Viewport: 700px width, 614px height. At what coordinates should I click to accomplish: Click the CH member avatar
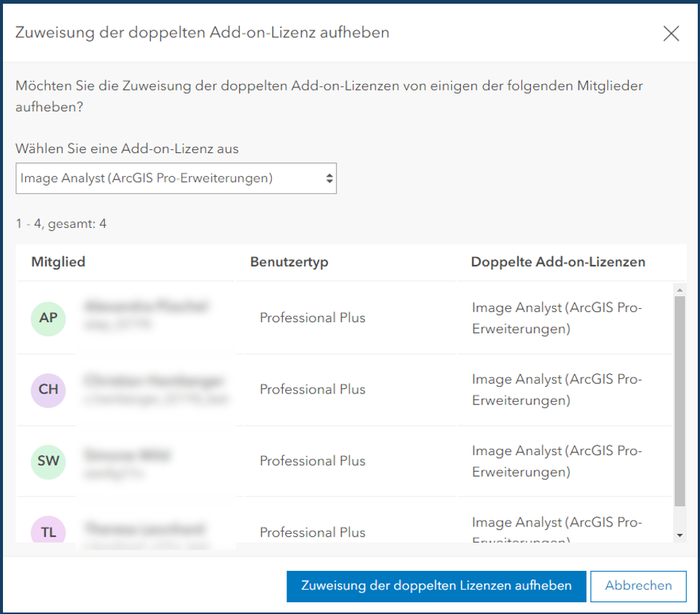[x=48, y=390]
